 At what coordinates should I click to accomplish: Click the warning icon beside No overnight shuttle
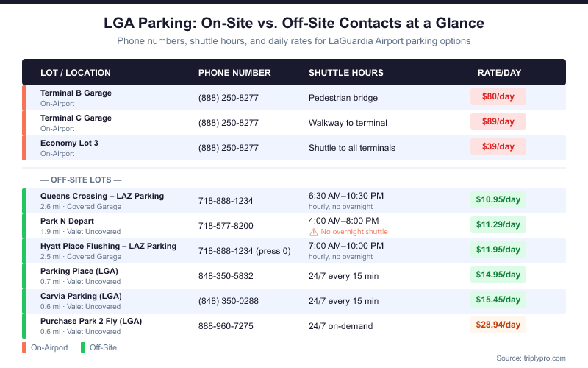click(x=313, y=232)
